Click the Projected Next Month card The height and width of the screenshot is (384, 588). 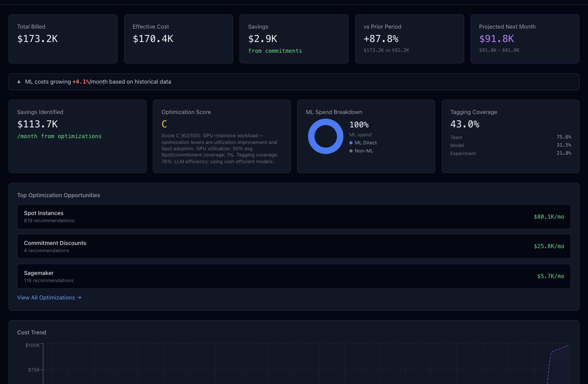(525, 39)
